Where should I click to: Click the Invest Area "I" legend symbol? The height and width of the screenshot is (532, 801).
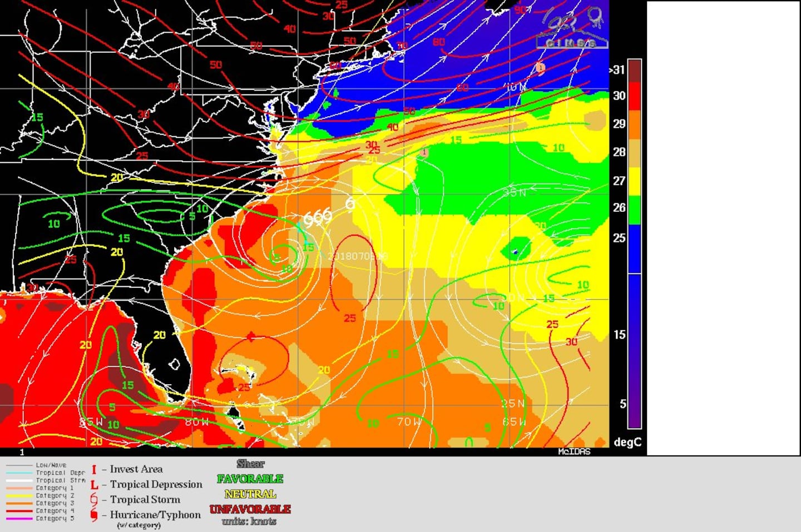(94, 470)
